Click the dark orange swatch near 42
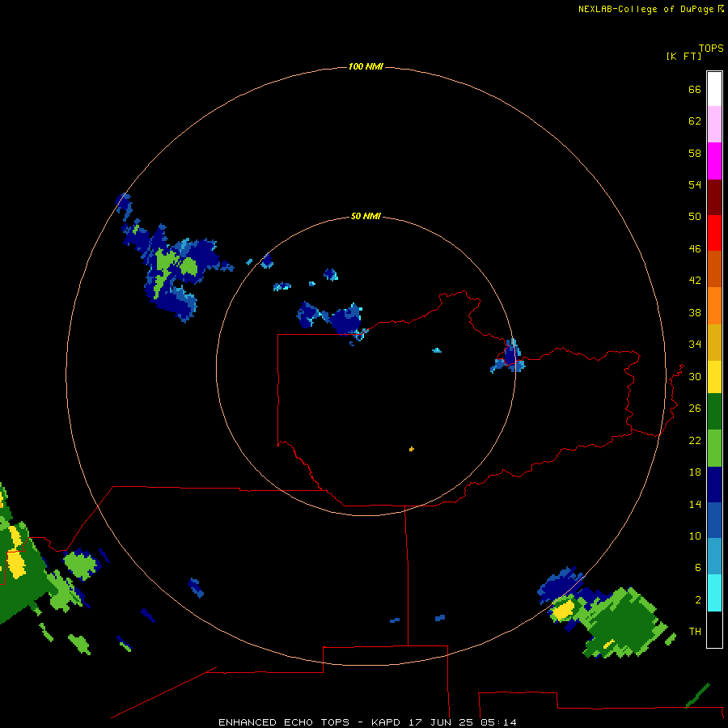Image resolution: width=728 pixels, height=728 pixels. point(714,269)
